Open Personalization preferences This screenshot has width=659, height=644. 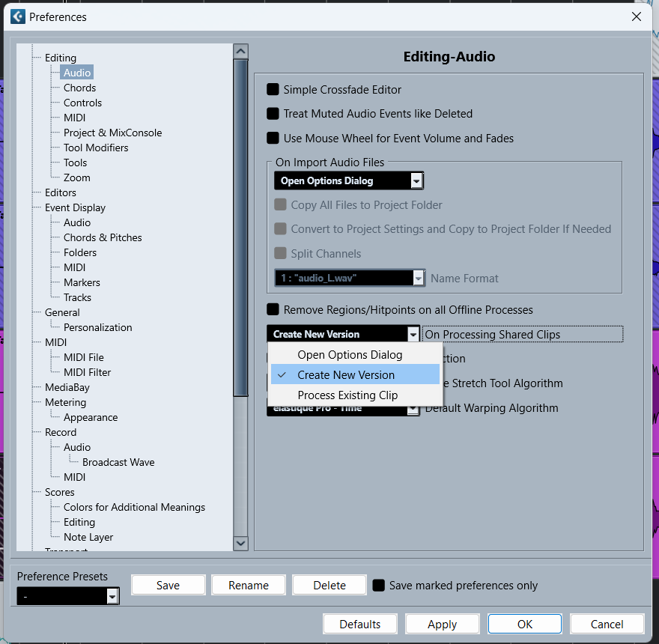coord(97,327)
